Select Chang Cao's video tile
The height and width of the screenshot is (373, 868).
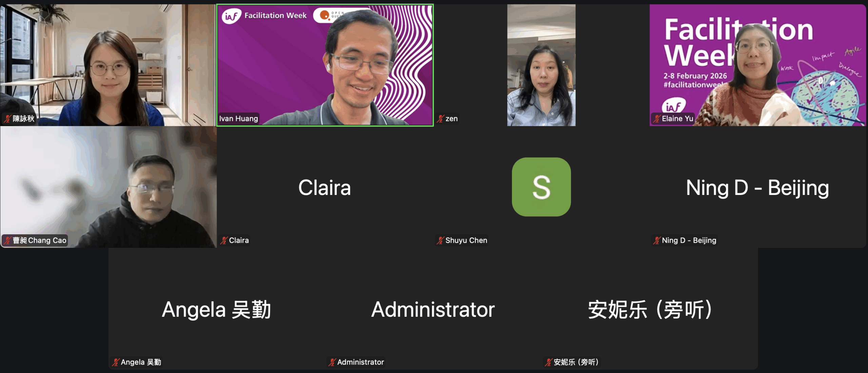tap(108, 187)
